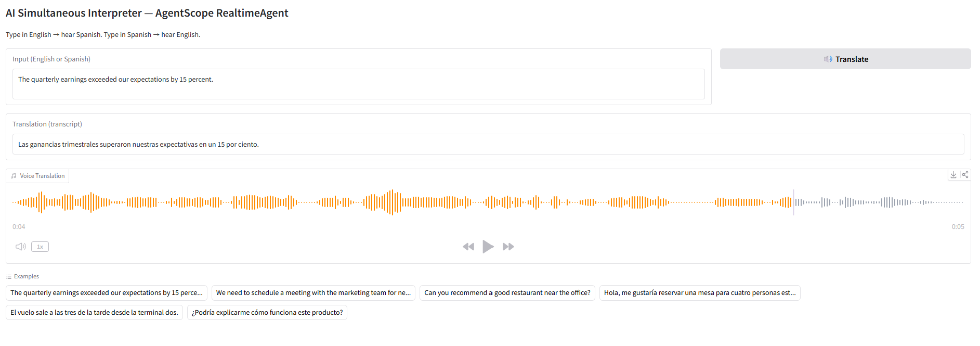Screen dimensions: 980x346
Task: Focus the English or Spanish input box
Action: click(x=359, y=84)
